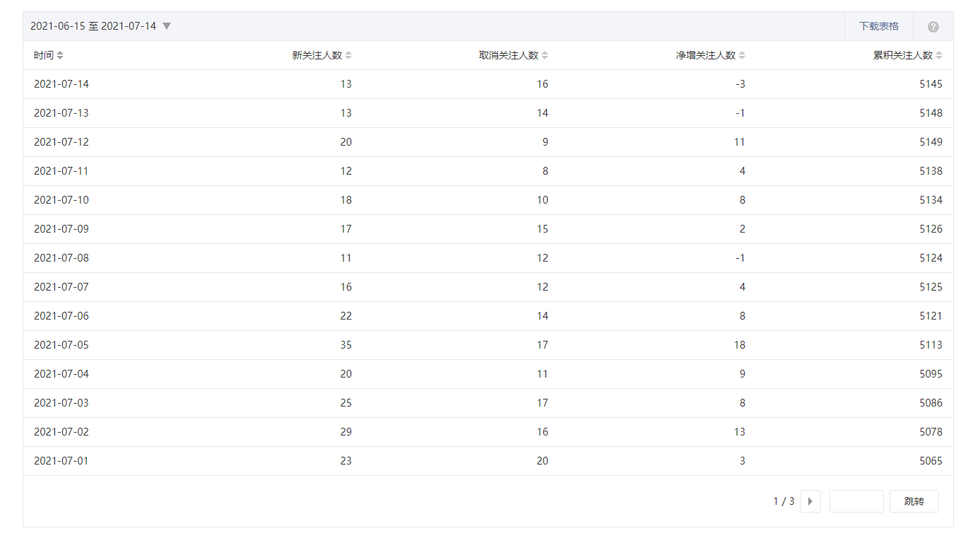Image resolution: width=980 pixels, height=543 pixels.
Task: Select the date cell 2021-07-07
Action: 61,287
